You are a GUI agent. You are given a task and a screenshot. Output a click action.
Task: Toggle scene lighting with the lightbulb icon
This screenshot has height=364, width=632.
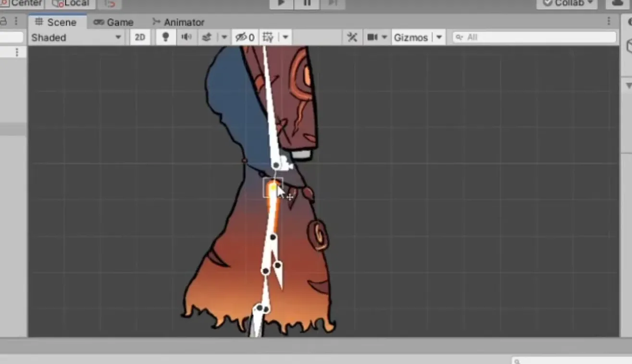click(165, 37)
